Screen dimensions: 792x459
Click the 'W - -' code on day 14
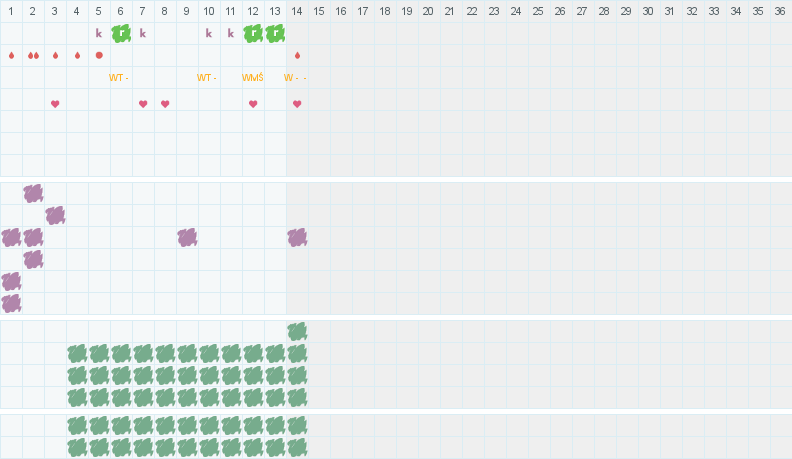pyautogui.click(x=295, y=77)
